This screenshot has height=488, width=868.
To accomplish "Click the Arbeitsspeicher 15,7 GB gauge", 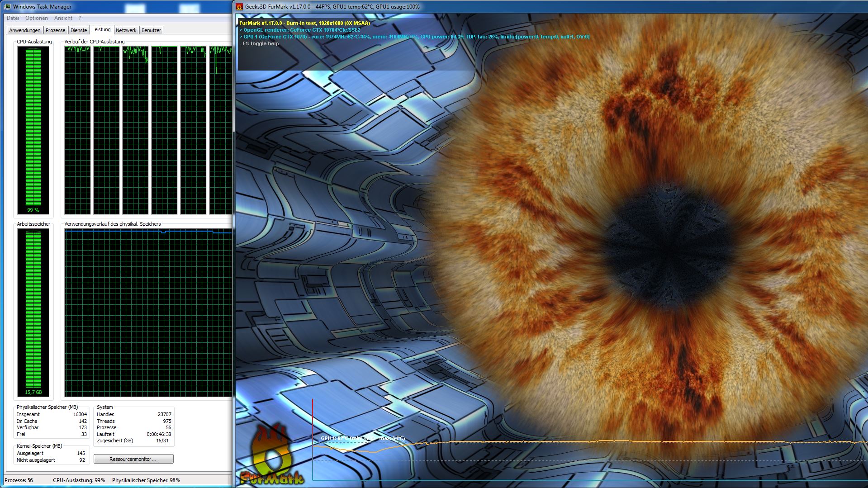I will [x=33, y=313].
